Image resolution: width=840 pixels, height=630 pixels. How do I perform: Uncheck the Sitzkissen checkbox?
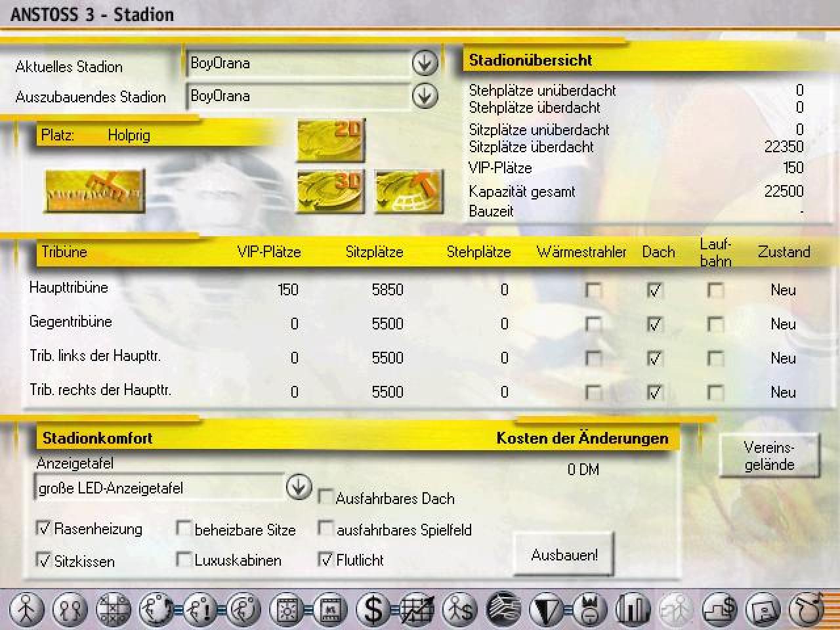43,560
